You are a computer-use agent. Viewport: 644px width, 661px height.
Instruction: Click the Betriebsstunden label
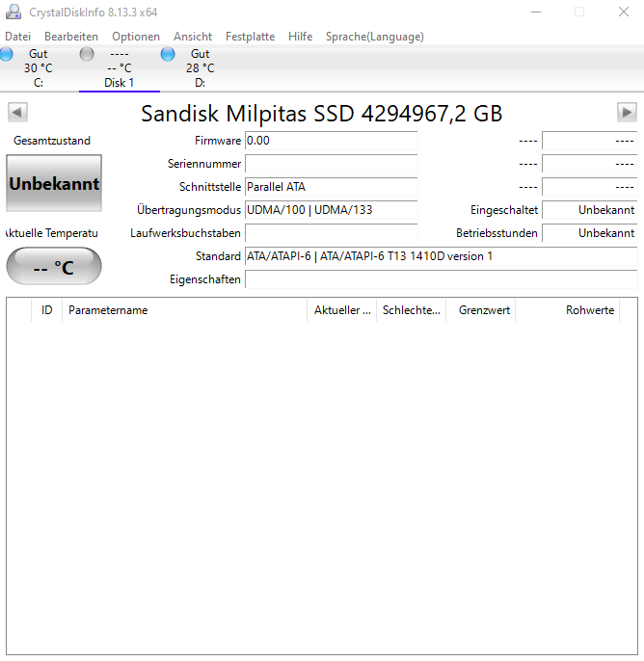click(496, 233)
